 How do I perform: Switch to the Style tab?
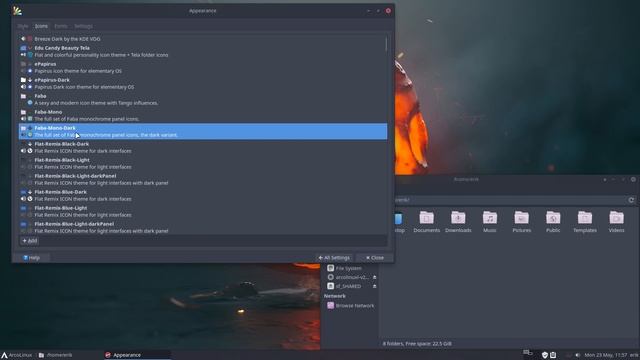tap(23, 26)
